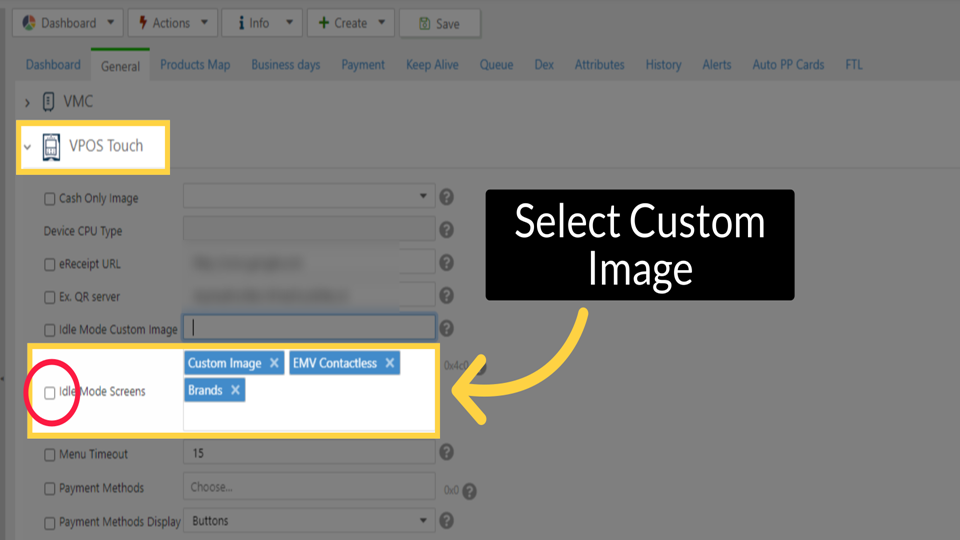Open the Cash Only Image dropdown
960x540 pixels.
309,196
